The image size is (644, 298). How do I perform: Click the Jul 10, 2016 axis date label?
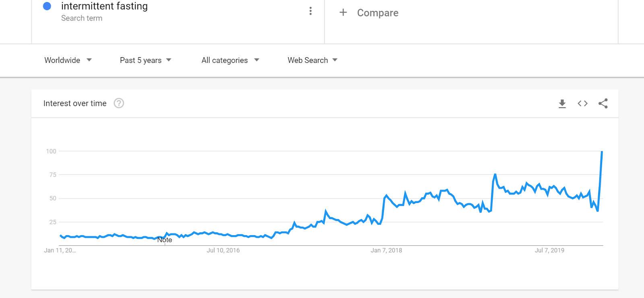tap(223, 250)
